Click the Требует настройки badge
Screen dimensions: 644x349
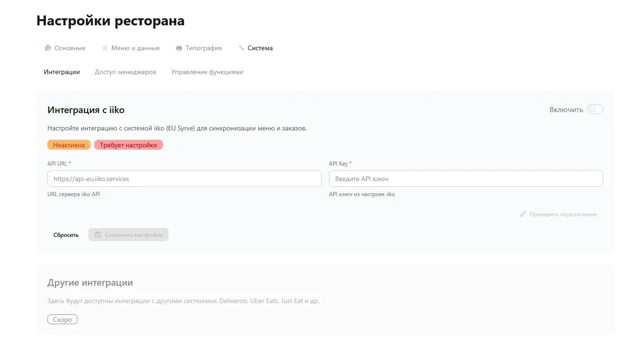pyautogui.click(x=128, y=144)
